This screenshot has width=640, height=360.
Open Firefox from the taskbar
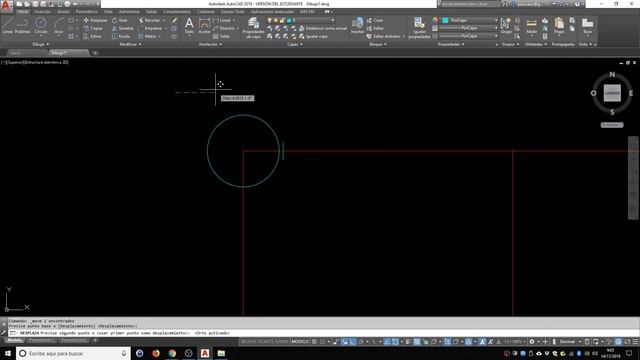[156, 353]
